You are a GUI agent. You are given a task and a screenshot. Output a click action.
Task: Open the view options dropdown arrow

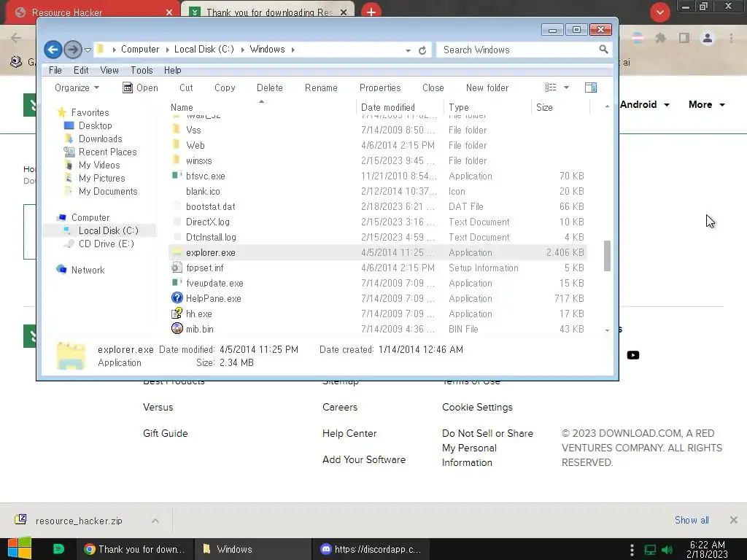(x=566, y=87)
